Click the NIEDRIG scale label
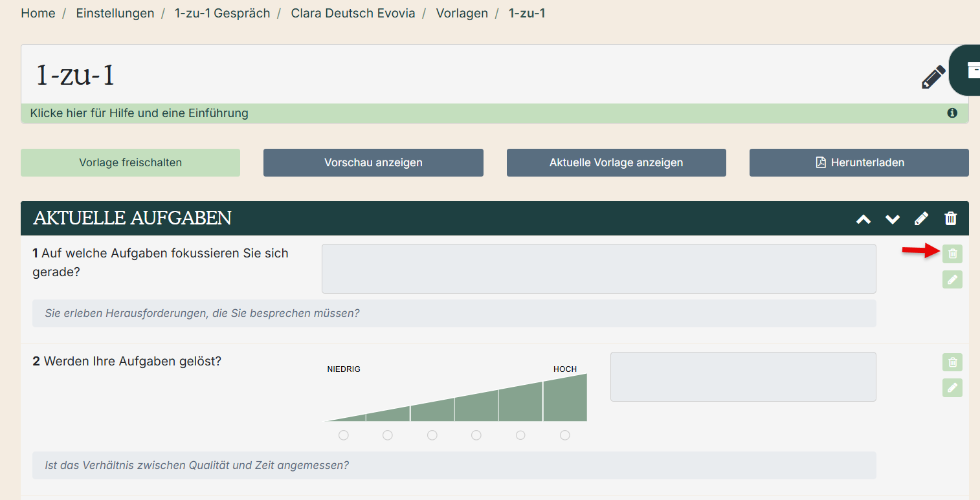 click(344, 369)
